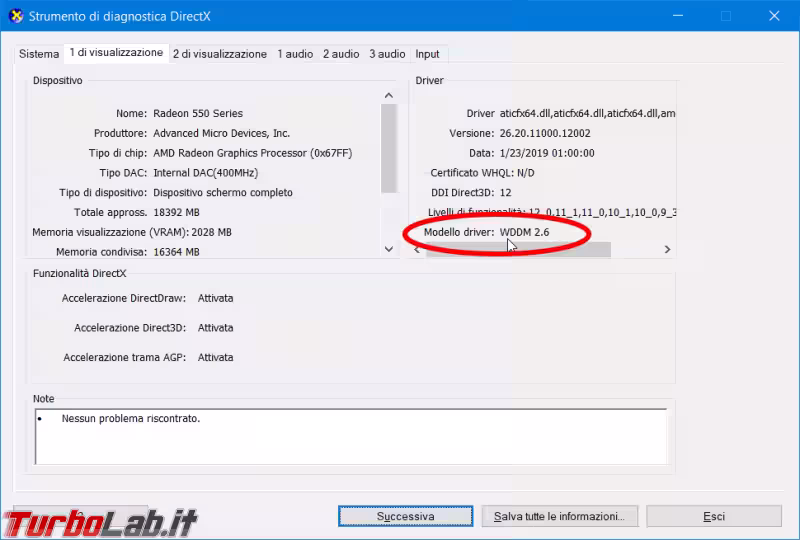800x540 pixels.
Task: Click the '18392 MB' total memory value
Action: [177, 212]
